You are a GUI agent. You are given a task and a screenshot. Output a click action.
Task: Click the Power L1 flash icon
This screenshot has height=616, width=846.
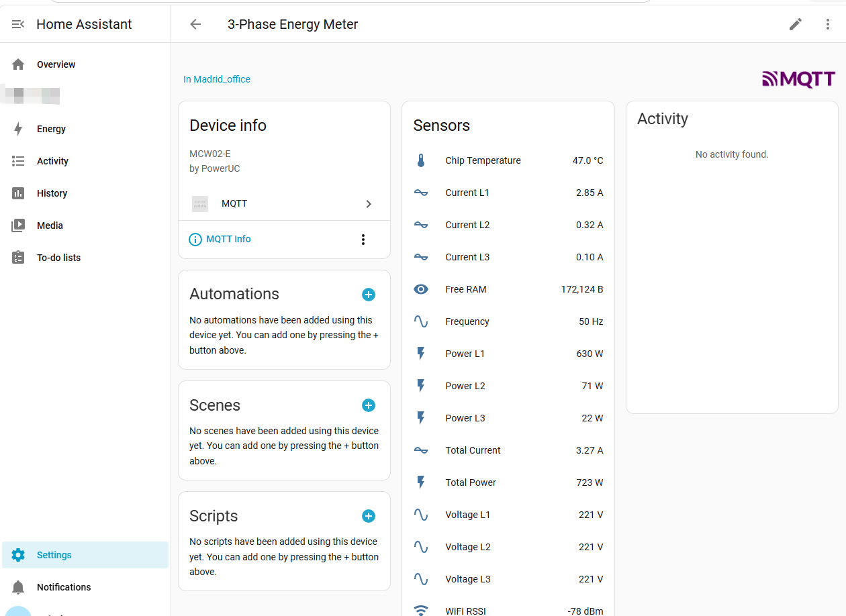(421, 354)
